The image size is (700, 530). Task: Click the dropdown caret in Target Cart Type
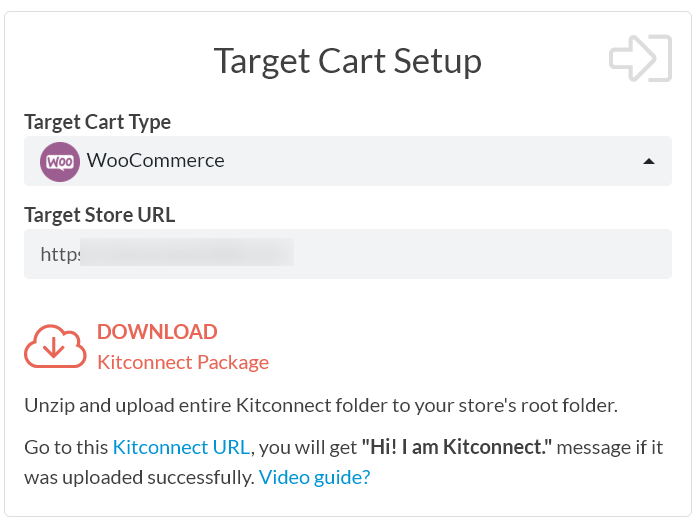649,161
